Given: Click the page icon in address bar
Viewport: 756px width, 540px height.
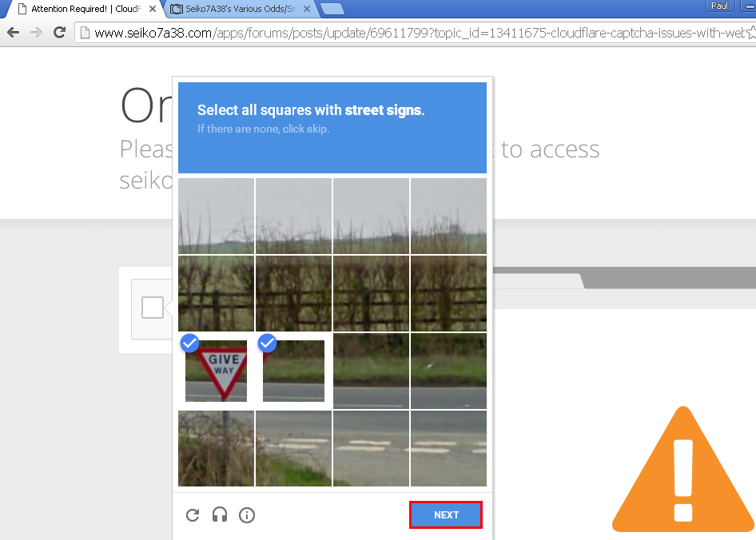Looking at the screenshot, I should pyautogui.click(x=85, y=33).
